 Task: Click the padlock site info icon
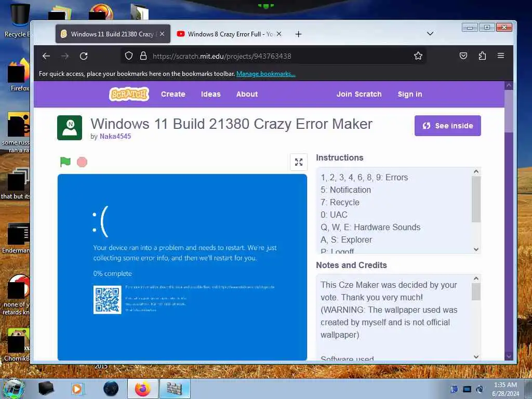pyautogui.click(x=143, y=56)
